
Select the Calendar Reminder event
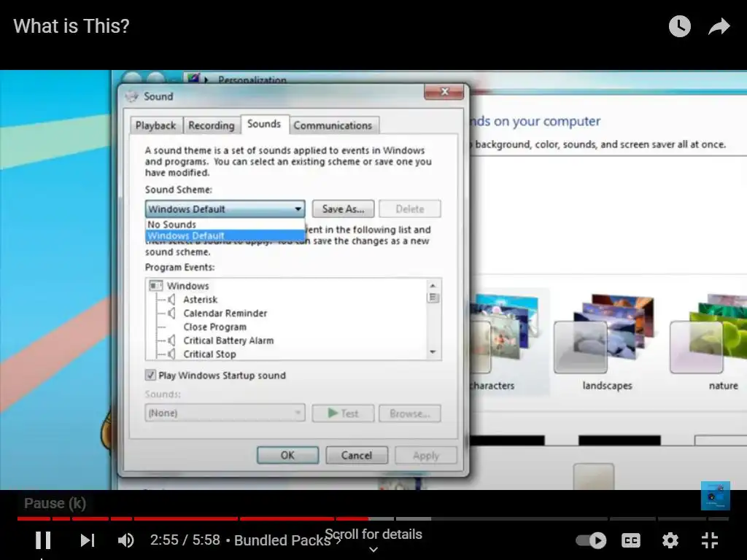click(x=225, y=314)
